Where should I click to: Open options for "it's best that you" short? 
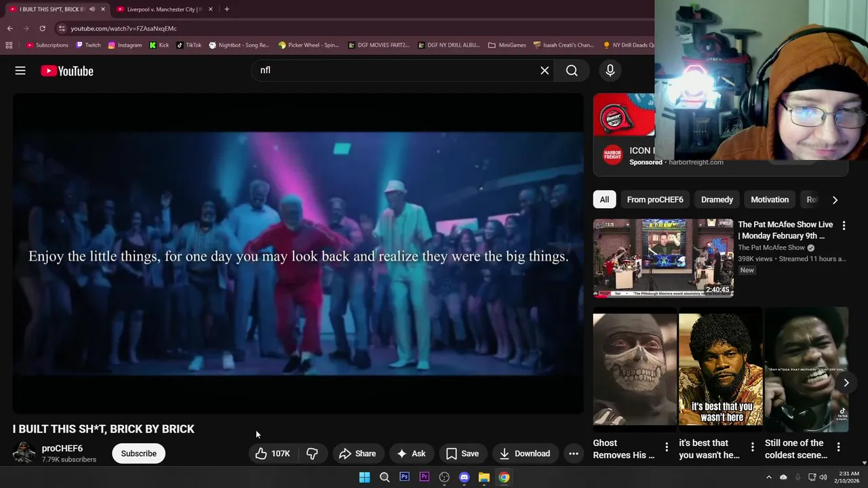(x=752, y=447)
